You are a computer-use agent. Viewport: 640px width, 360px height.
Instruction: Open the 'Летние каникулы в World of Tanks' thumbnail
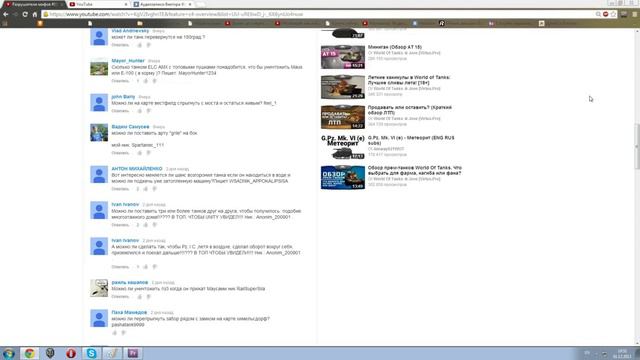[x=342, y=87]
